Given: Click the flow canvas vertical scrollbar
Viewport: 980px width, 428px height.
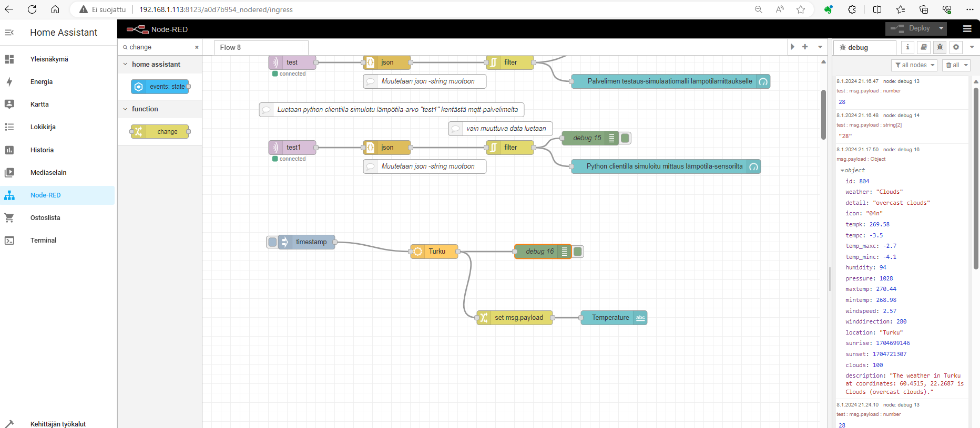Looking at the screenshot, I should tap(824, 114).
